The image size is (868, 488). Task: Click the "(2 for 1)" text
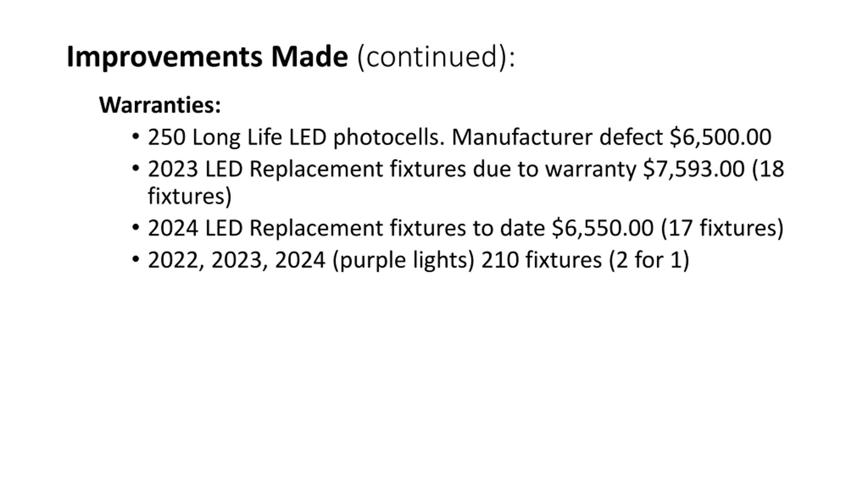tap(649, 260)
